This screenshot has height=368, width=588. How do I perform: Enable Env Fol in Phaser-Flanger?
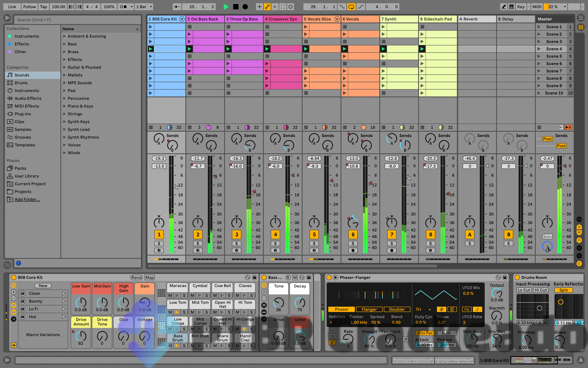[425, 333]
